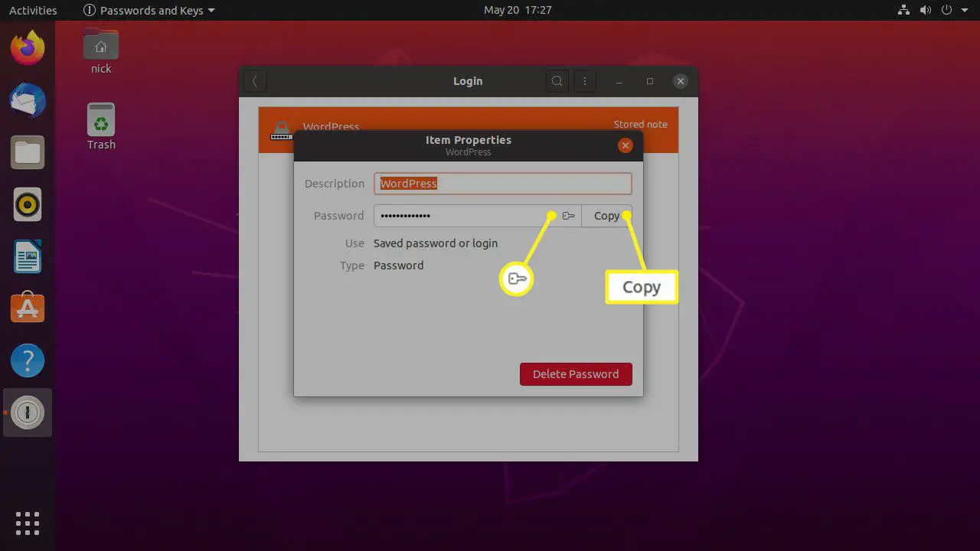980x551 pixels.
Task: Open Files manager from dock
Action: click(28, 152)
